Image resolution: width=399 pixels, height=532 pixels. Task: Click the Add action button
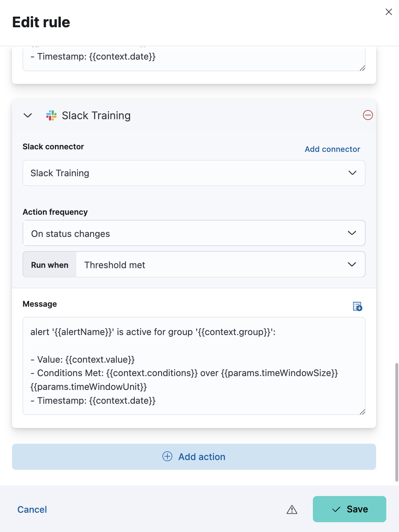(194, 457)
